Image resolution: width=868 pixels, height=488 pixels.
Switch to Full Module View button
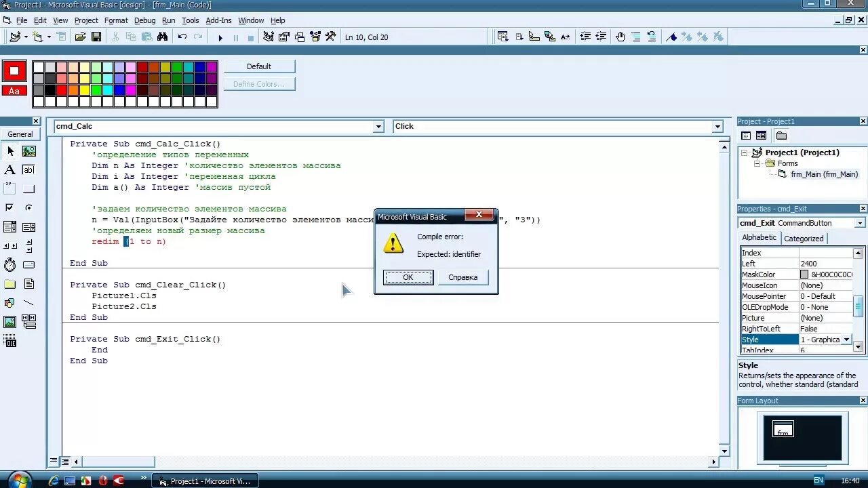coord(64,462)
